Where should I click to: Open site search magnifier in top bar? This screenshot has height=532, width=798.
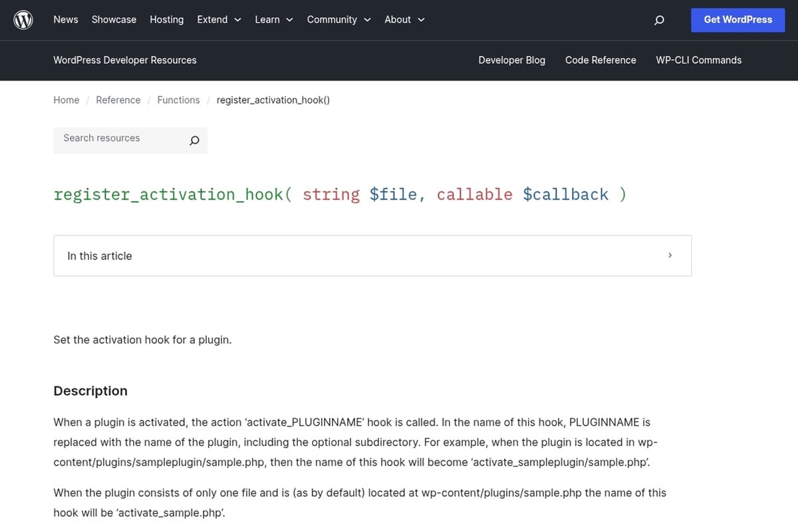659,20
